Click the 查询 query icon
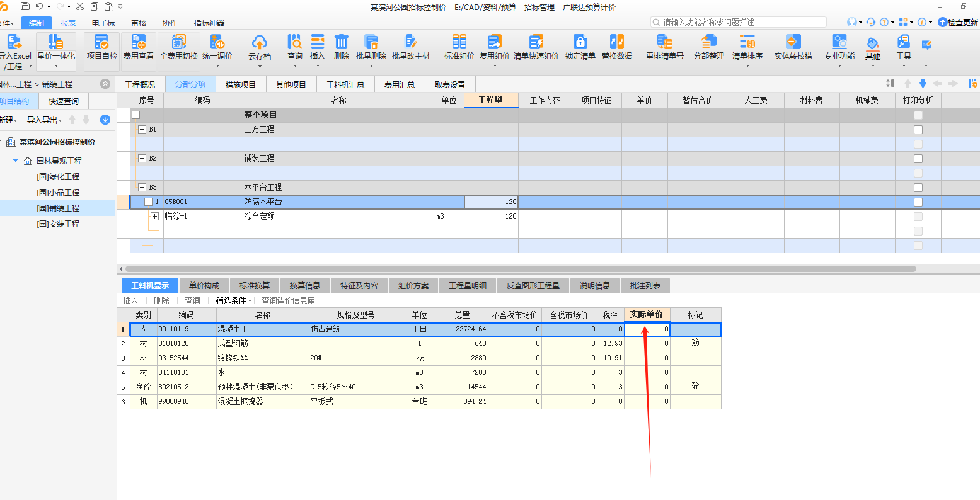This screenshot has height=500, width=980. coord(294,42)
